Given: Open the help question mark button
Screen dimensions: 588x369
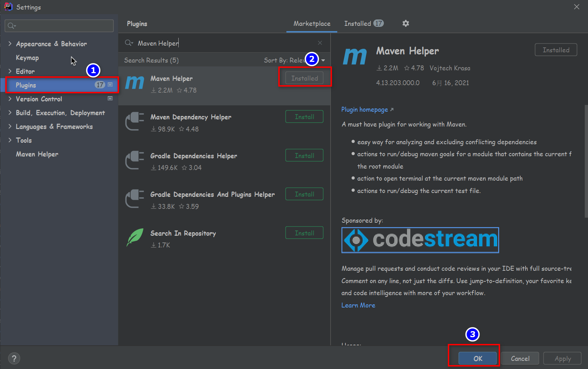Looking at the screenshot, I should 14,358.
